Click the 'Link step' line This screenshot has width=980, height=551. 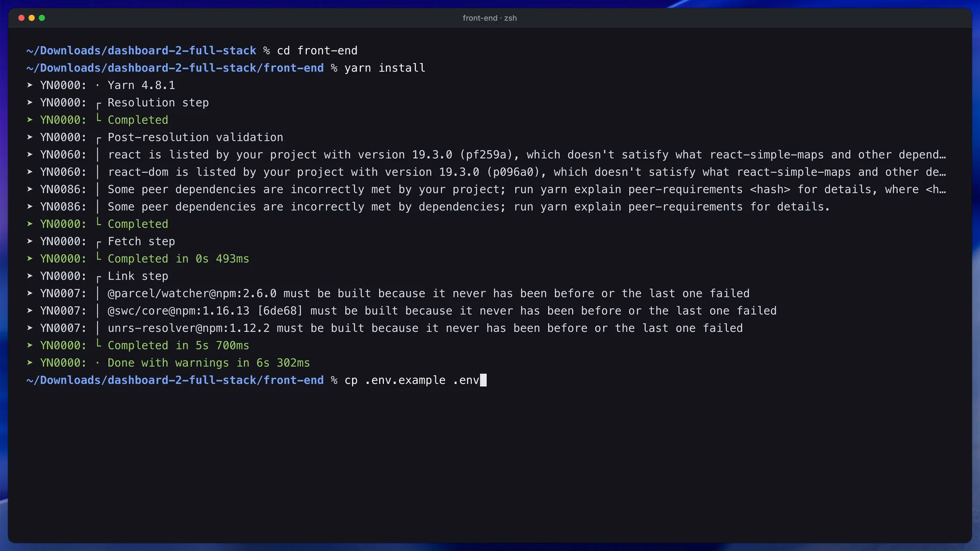pyautogui.click(x=138, y=276)
